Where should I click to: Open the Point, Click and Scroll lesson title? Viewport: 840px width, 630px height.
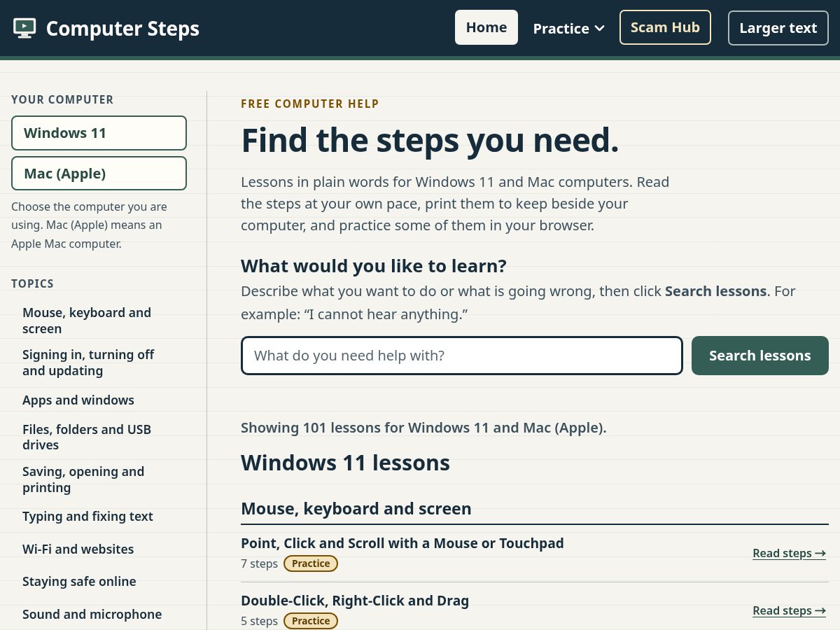click(402, 543)
